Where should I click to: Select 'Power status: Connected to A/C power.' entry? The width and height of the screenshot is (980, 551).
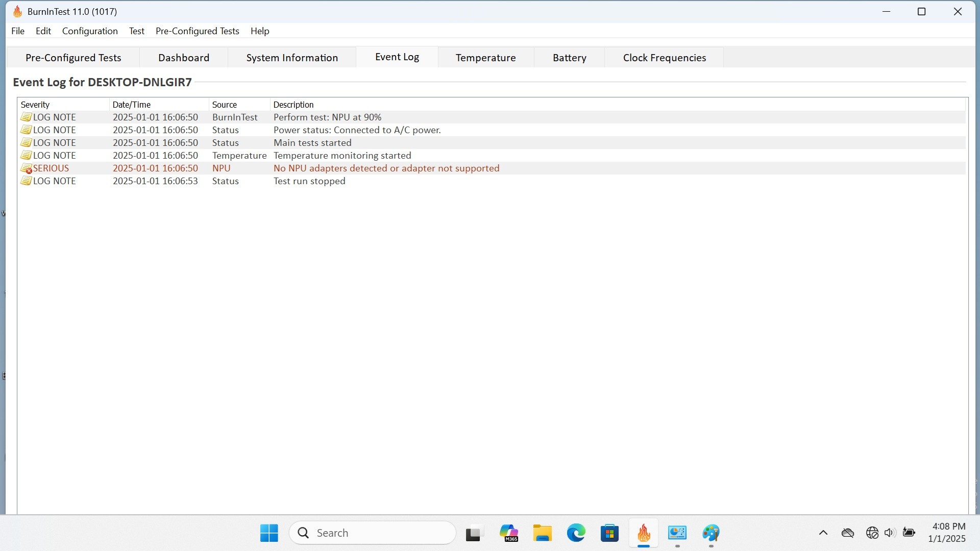(x=357, y=130)
